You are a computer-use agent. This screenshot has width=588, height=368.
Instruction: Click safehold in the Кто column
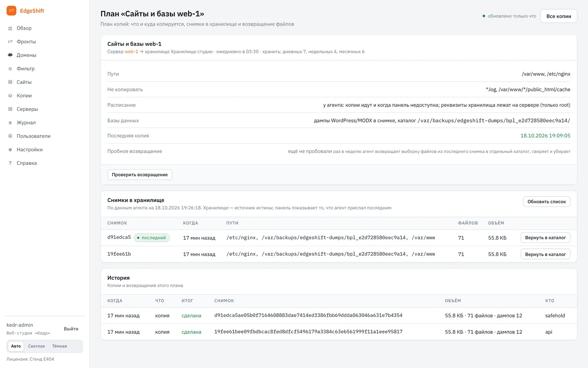(x=555, y=316)
